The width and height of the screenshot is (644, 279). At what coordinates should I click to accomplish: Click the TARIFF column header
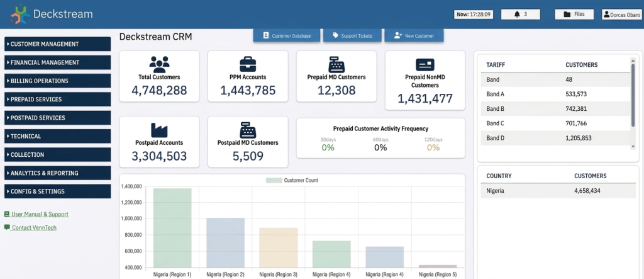pos(496,65)
